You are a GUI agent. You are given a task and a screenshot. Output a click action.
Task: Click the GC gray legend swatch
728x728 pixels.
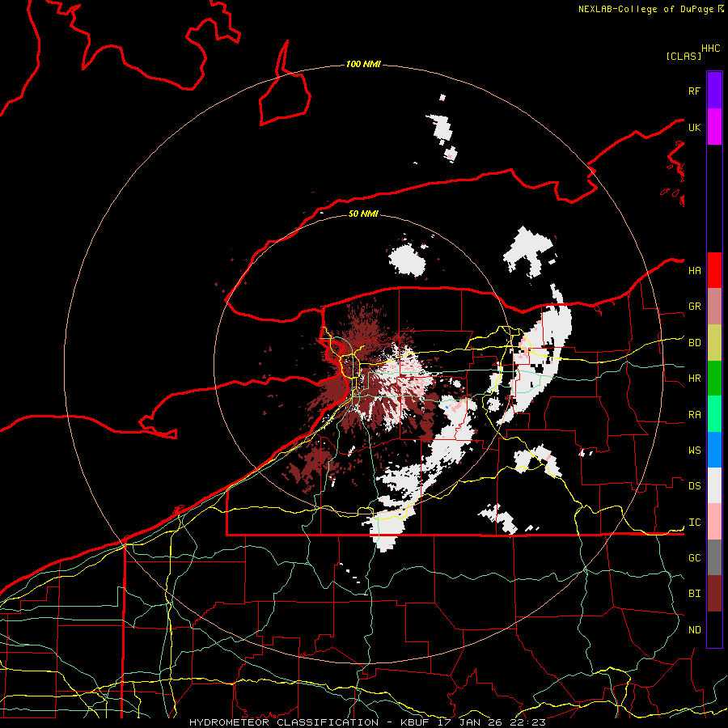pyautogui.click(x=714, y=557)
